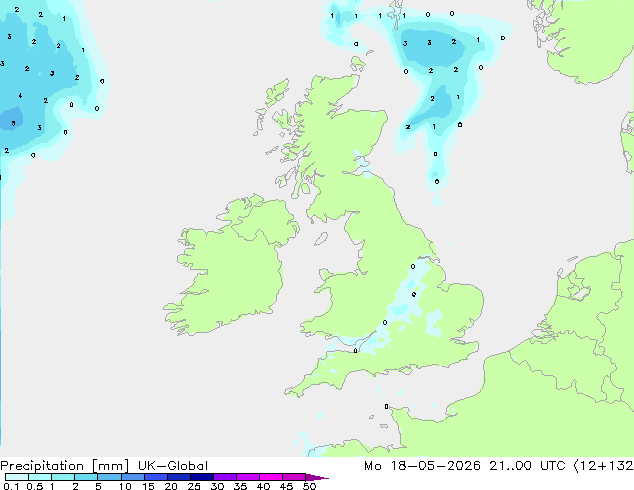Click the 2–5 mm legend color swatch
Screen dimensions: 634x490
point(86,477)
